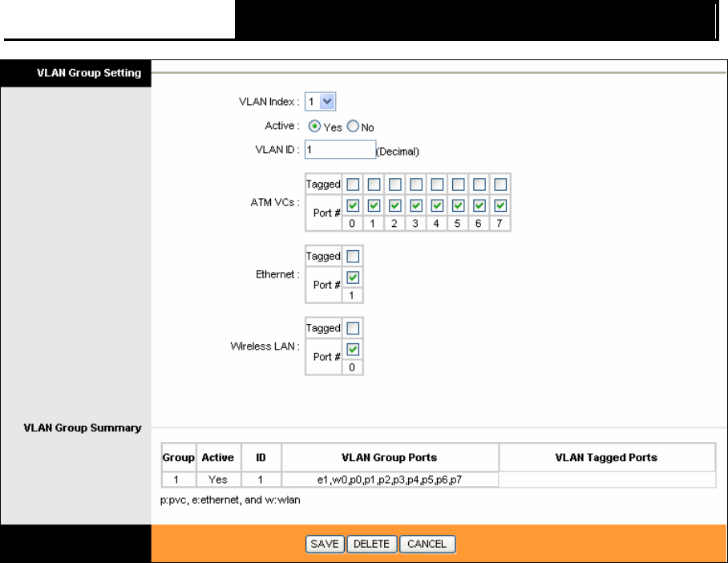The width and height of the screenshot is (728, 563).
Task: Uncheck ATM VCs Port # 5 checkbox
Action: [x=459, y=205]
